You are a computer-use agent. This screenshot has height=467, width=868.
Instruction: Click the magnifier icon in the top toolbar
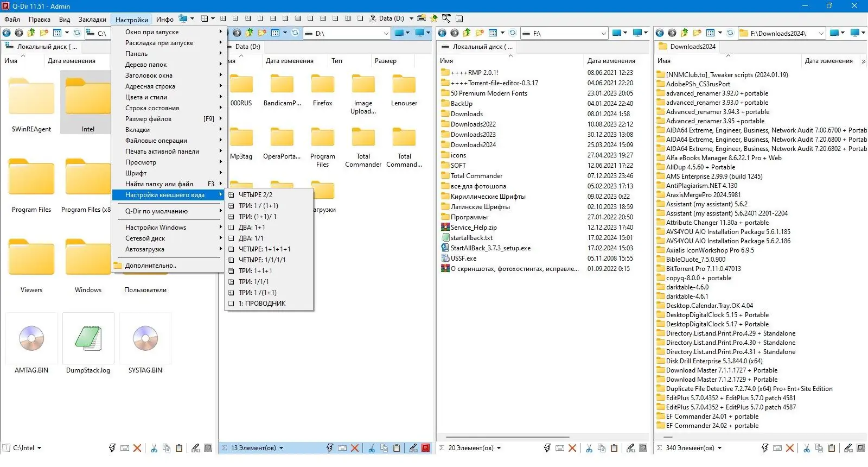pyautogui.click(x=446, y=18)
